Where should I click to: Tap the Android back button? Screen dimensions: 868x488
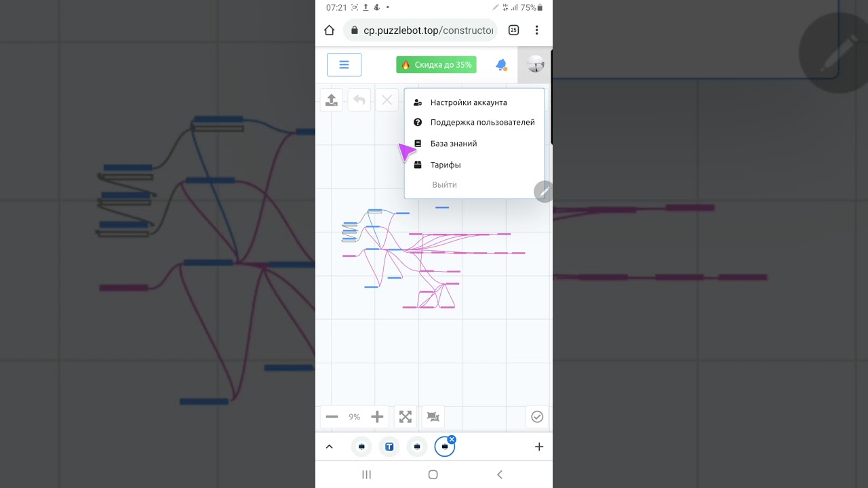pyautogui.click(x=500, y=474)
